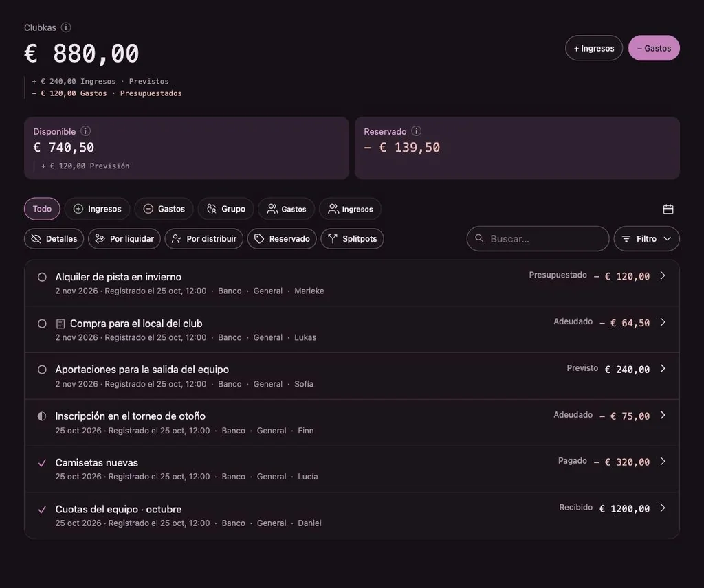Click half-filled status icon on Inscripción en el torneo
The height and width of the screenshot is (588, 704).
pos(42,416)
